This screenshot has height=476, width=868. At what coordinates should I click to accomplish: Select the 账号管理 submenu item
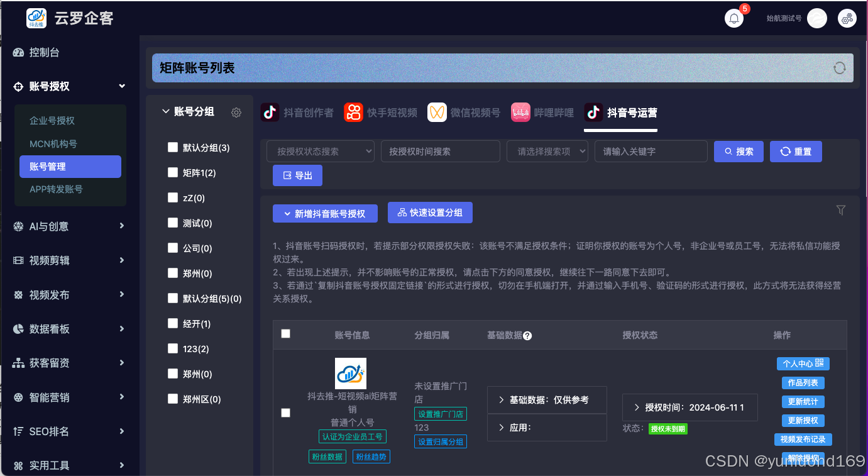click(70, 167)
